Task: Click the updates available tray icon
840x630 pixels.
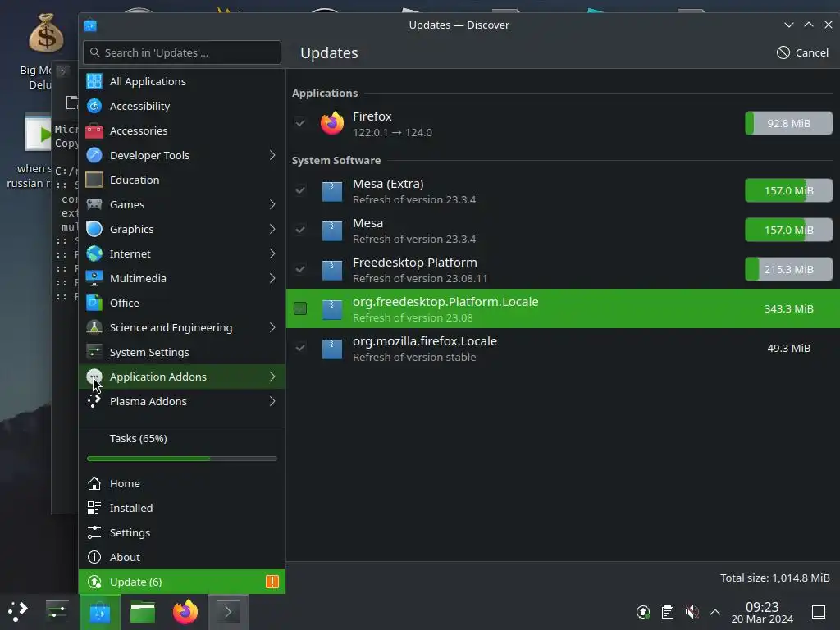Action: [x=643, y=612]
